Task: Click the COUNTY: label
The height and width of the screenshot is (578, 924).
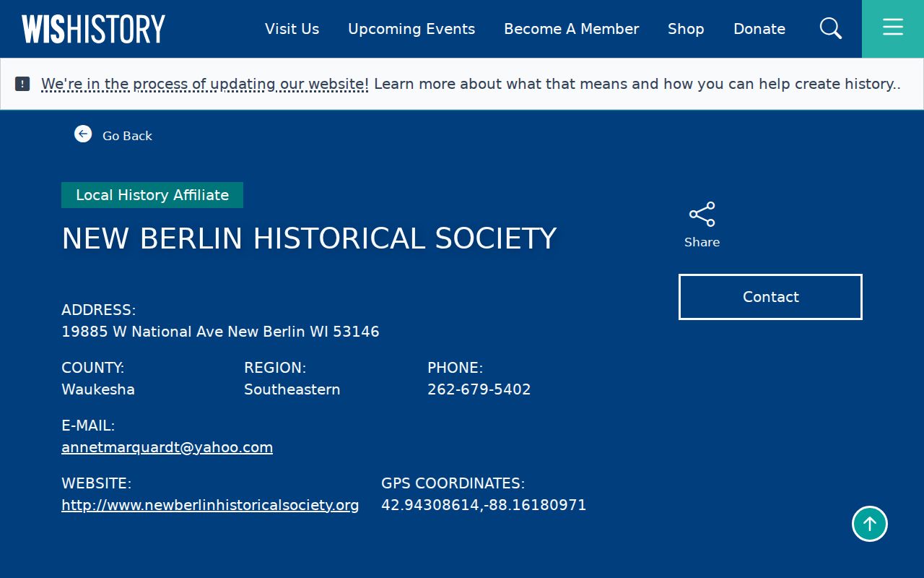Action: click(x=92, y=368)
